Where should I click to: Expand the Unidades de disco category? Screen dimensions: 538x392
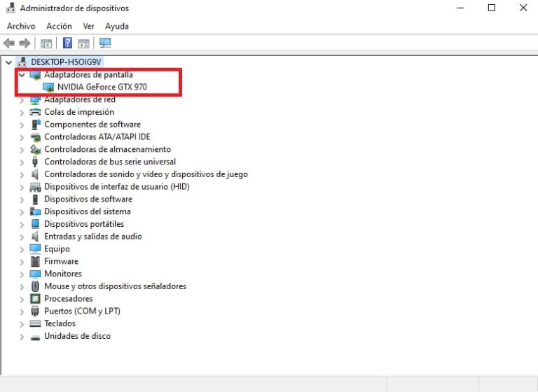tap(22, 336)
